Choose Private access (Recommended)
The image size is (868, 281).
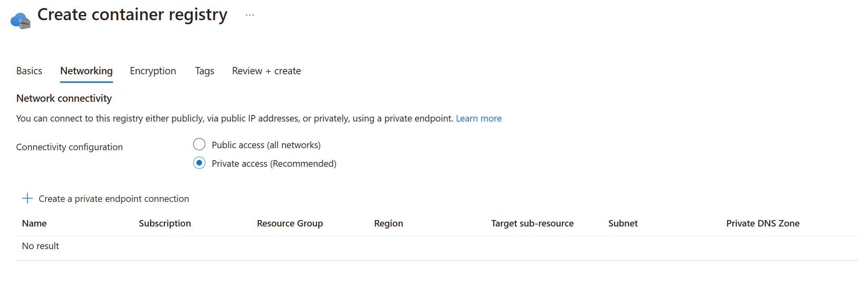click(x=273, y=163)
